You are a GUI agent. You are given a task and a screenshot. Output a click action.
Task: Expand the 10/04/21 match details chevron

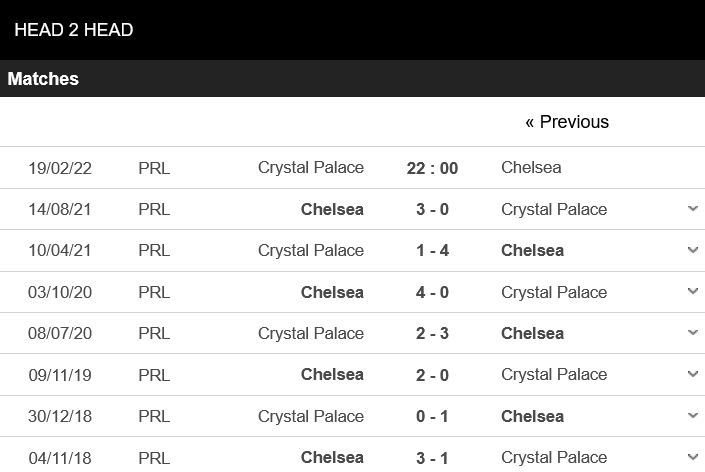click(x=692, y=250)
